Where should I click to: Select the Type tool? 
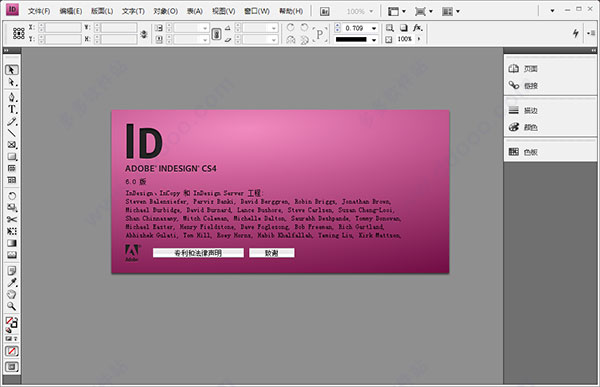[12, 109]
